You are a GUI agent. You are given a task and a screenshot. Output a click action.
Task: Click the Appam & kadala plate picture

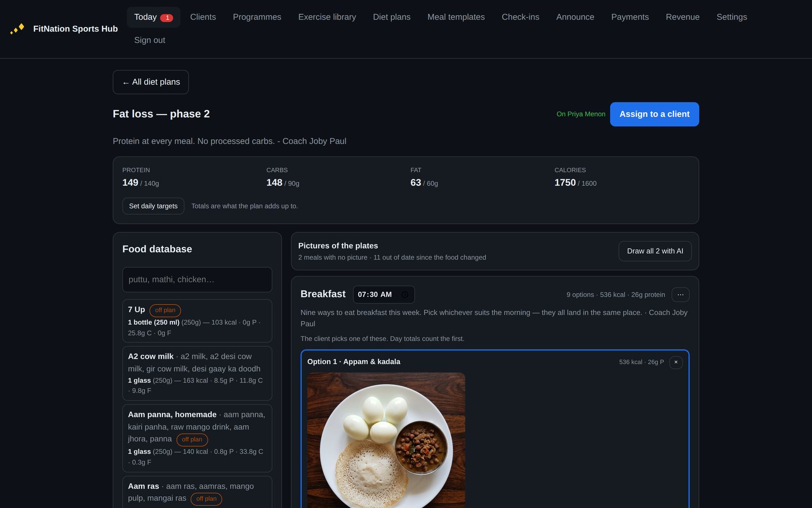click(x=386, y=440)
